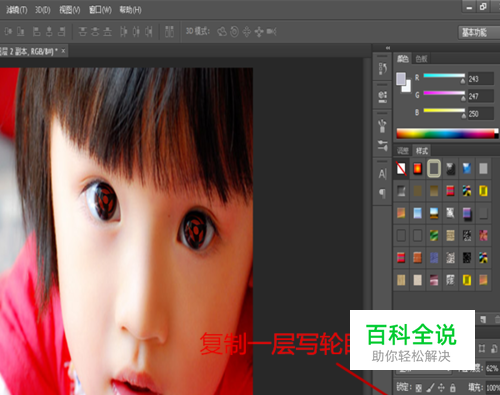
Task: Switch to the 色板 swatches tab
Action: tap(421, 59)
